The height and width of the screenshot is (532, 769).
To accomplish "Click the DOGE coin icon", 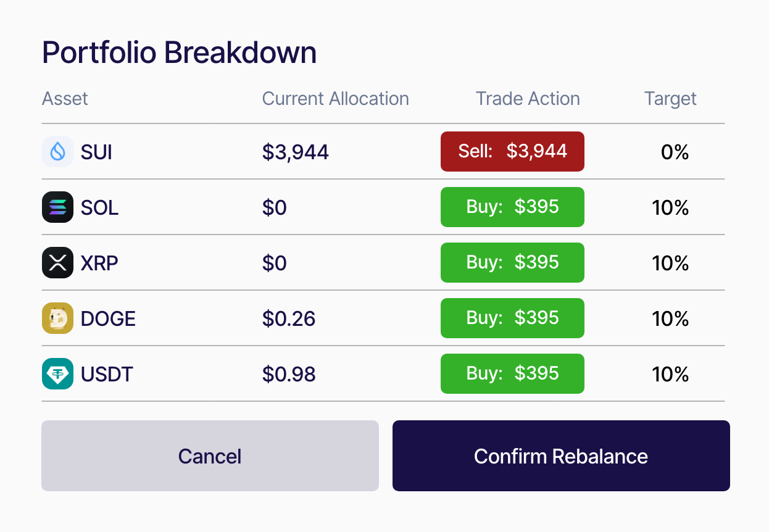I will click(x=57, y=318).
